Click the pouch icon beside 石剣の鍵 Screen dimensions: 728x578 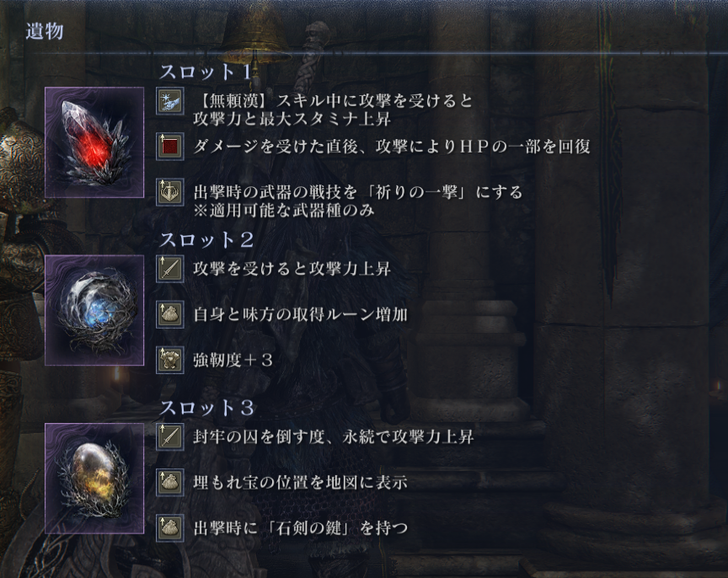[x=170, y=527]
